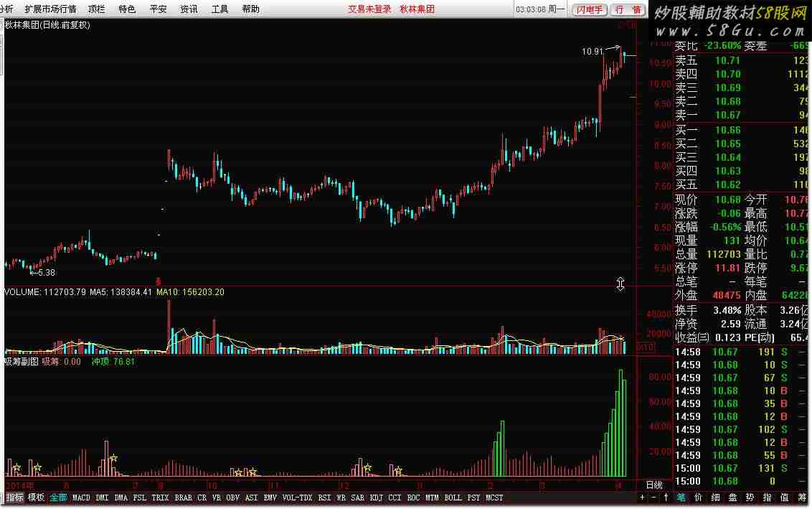This screenshot has height=509, width=812.
Task: Switch to the RSI indicator
Action: click(x=325, y=498)
